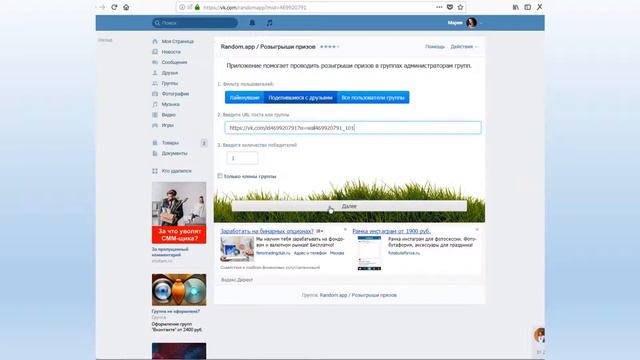The width and height of the screenshot is (640, 360).
Task: Click the number of winners input field
Action: point(242,158)
